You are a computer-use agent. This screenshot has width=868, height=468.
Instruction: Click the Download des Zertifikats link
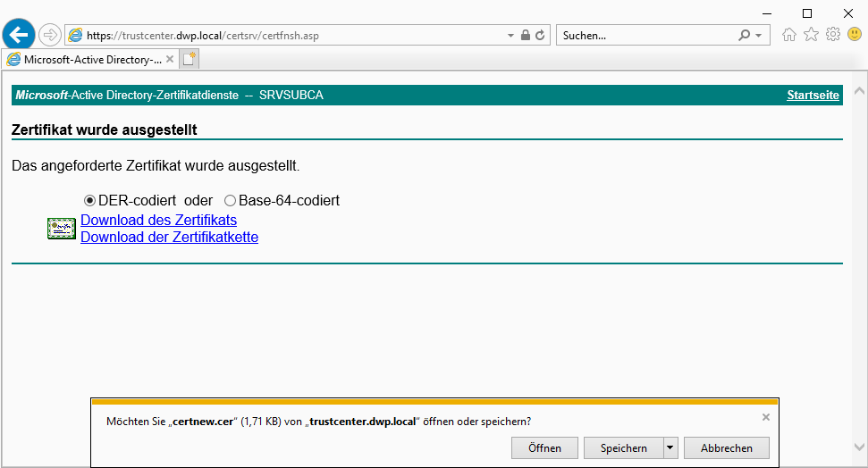tap(158, 220)
